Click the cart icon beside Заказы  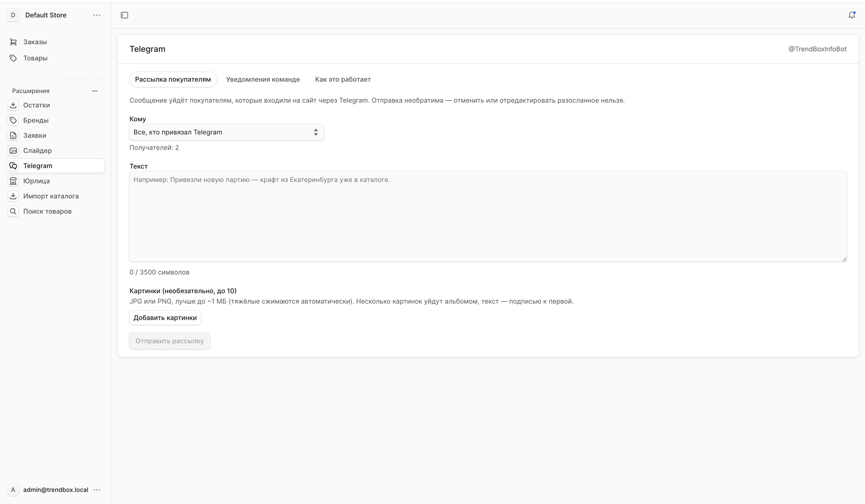pyautogui.click(x=13, y=42)
